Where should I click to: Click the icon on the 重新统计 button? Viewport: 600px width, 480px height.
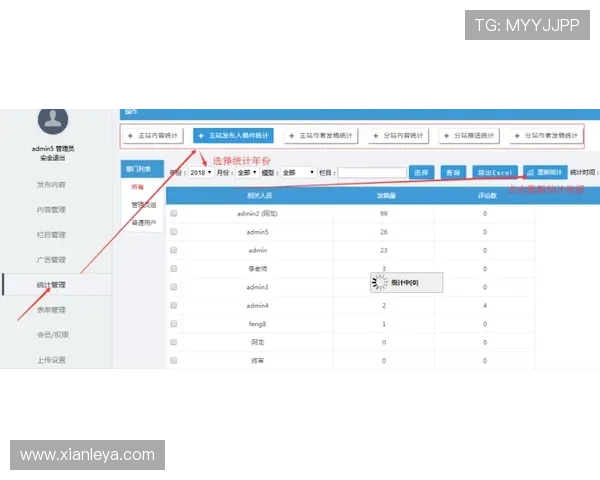pyautogui.click(x=530, y=172)
